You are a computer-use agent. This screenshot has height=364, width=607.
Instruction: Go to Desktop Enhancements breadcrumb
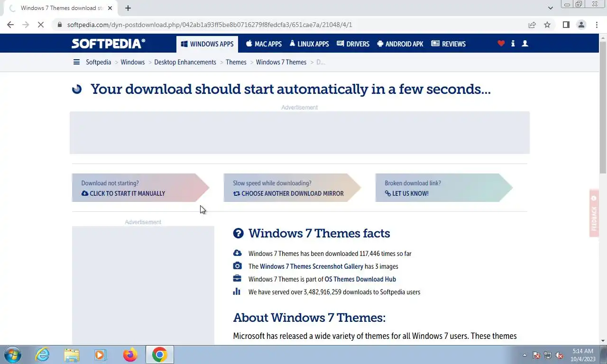point(185,62)
